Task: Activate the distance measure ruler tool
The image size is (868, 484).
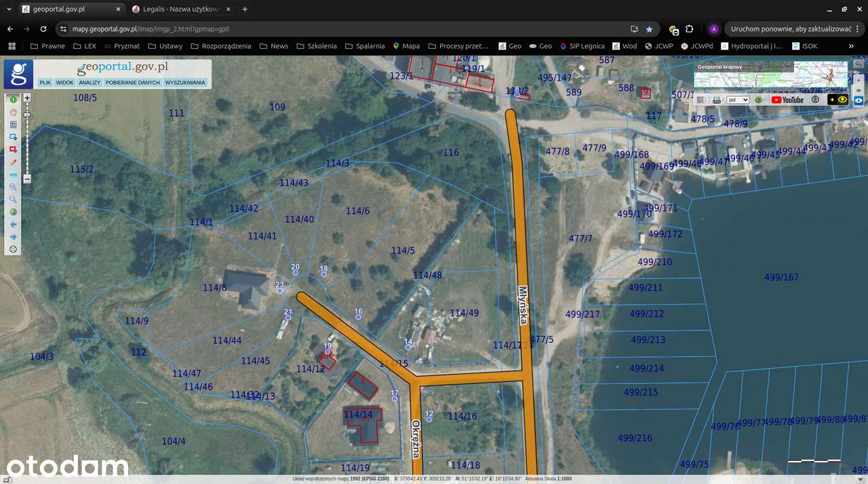Action: pyautogui.click(x=13, y=174)
